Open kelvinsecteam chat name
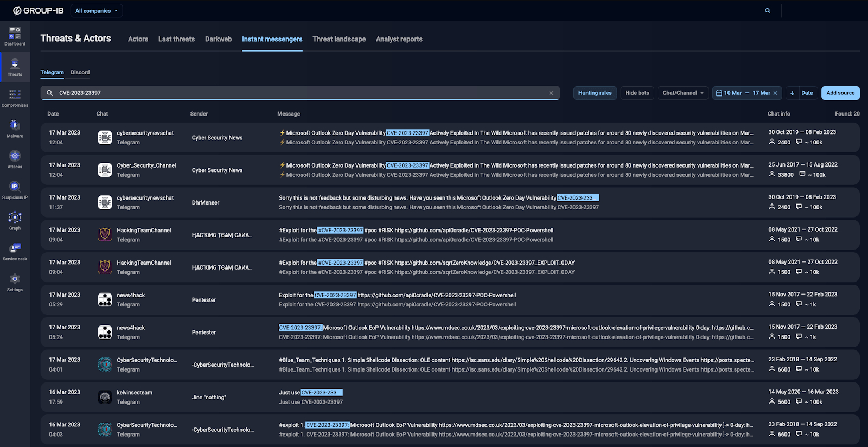 point(135,392)
